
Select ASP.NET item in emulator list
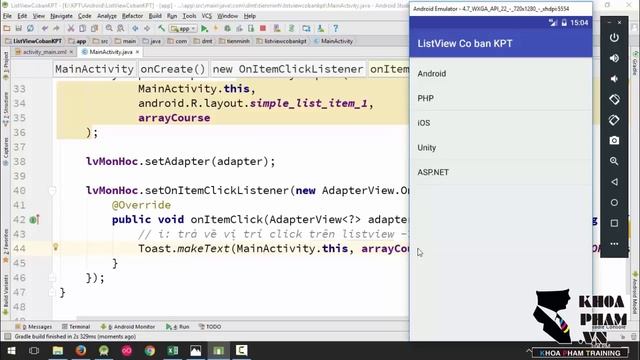(501, 172)
